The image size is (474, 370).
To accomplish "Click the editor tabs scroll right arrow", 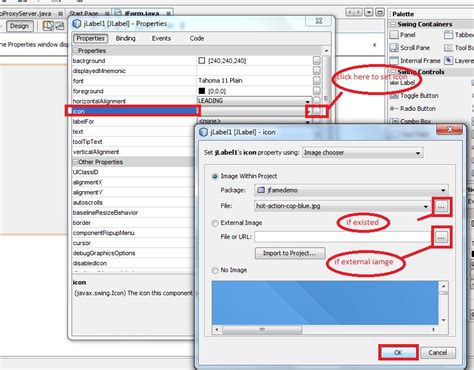I will (359, 12).
